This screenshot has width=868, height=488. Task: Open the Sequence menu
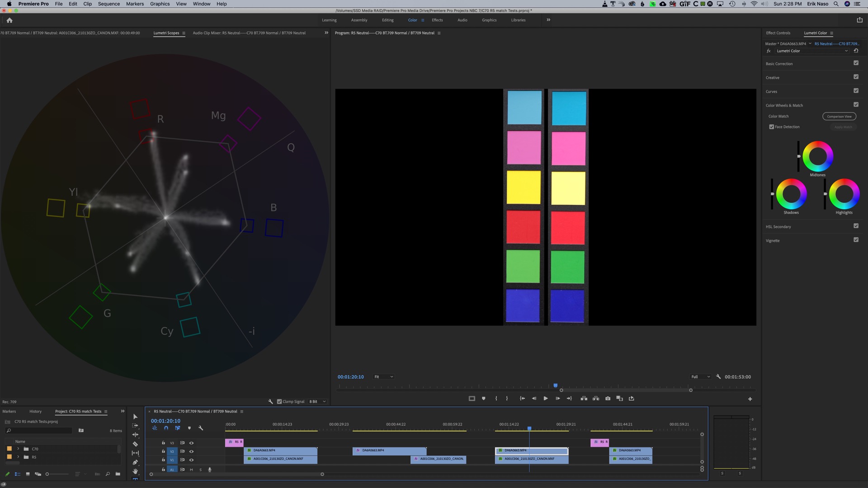pos(108,4)
